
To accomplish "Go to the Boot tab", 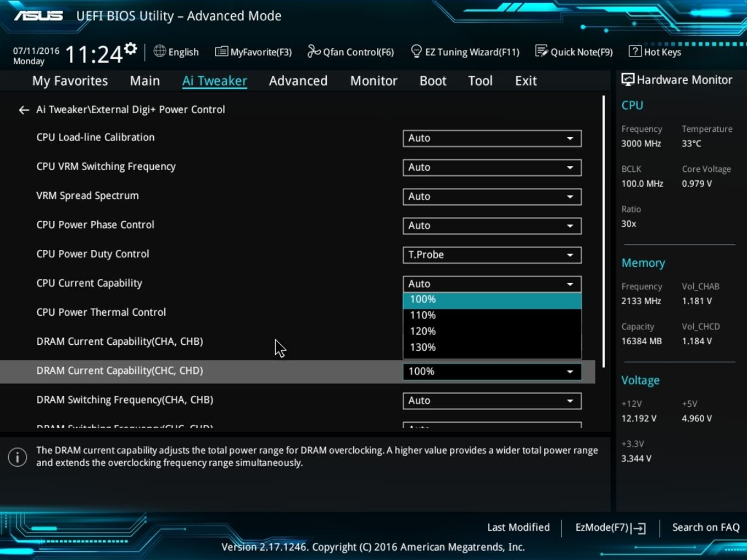I will 433,81.
